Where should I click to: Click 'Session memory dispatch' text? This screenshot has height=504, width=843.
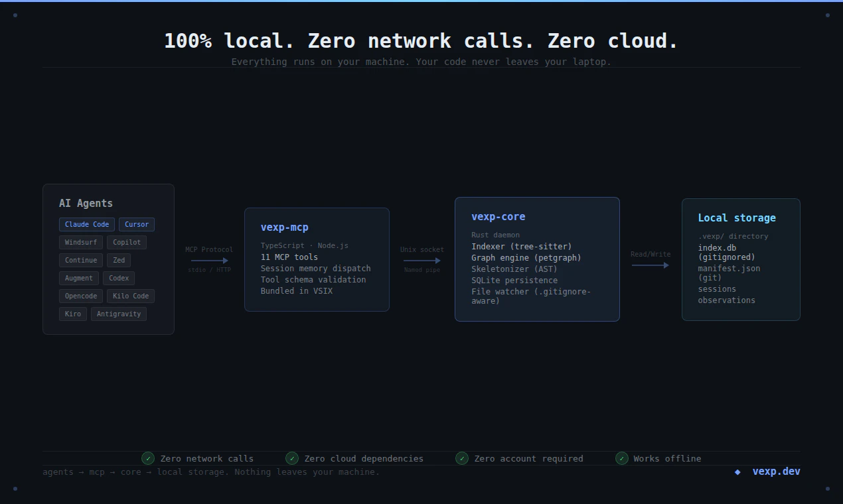pyautogui.click(x=316, y=268)
